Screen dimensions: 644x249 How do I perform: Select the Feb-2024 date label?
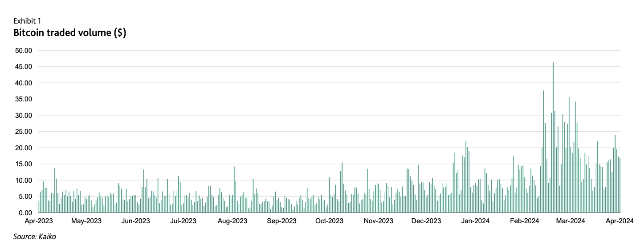coord(524,221)
